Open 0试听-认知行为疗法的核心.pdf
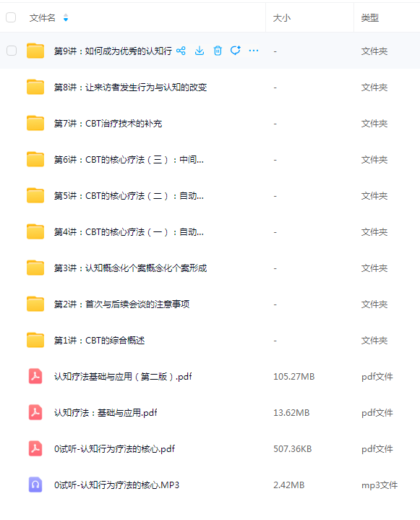 pos(114,448)
